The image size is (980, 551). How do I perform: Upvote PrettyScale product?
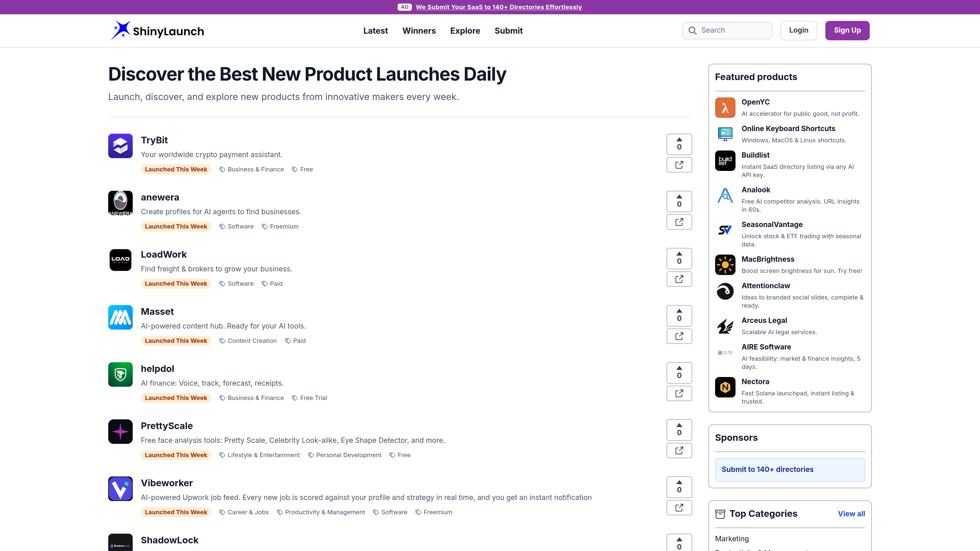679,430
